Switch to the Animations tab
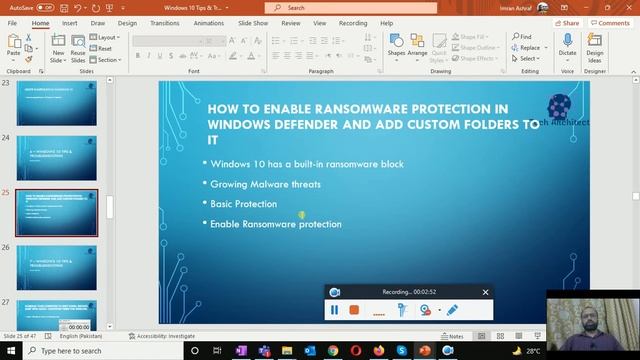 [209, 23]
